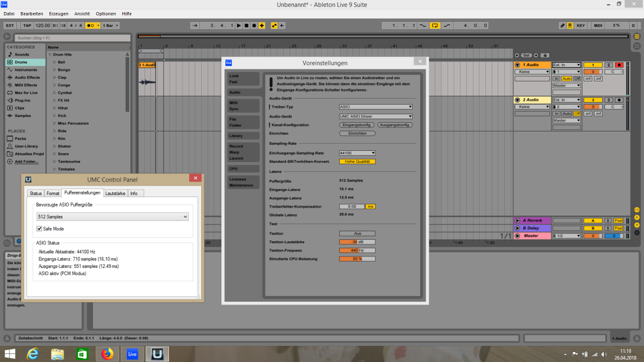Toggle the MIDI map mode switch
The width and height of the screenshot is (644, 362).
(598, 25)
